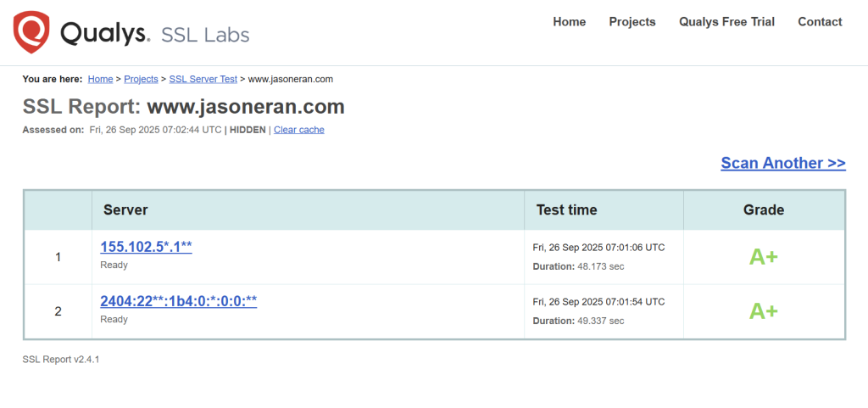Open Qualys Free Trial in top navigation
868x408 pixels.
point(726,22)
